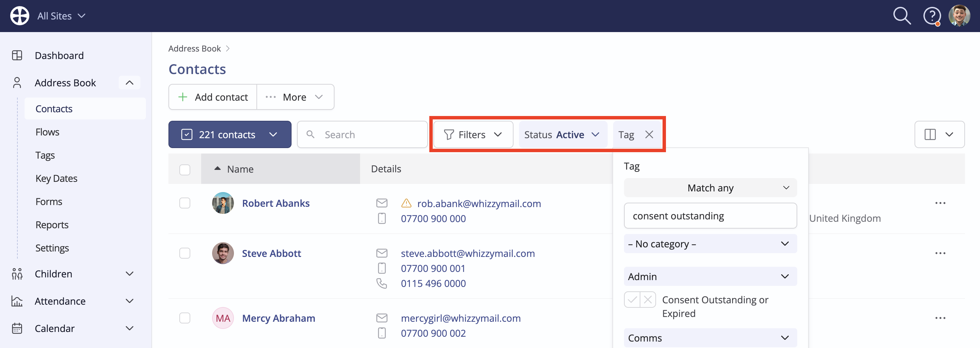Screen dimensions: 980x348
Task: Open the search magnifier in top bar
Action: 902,16
